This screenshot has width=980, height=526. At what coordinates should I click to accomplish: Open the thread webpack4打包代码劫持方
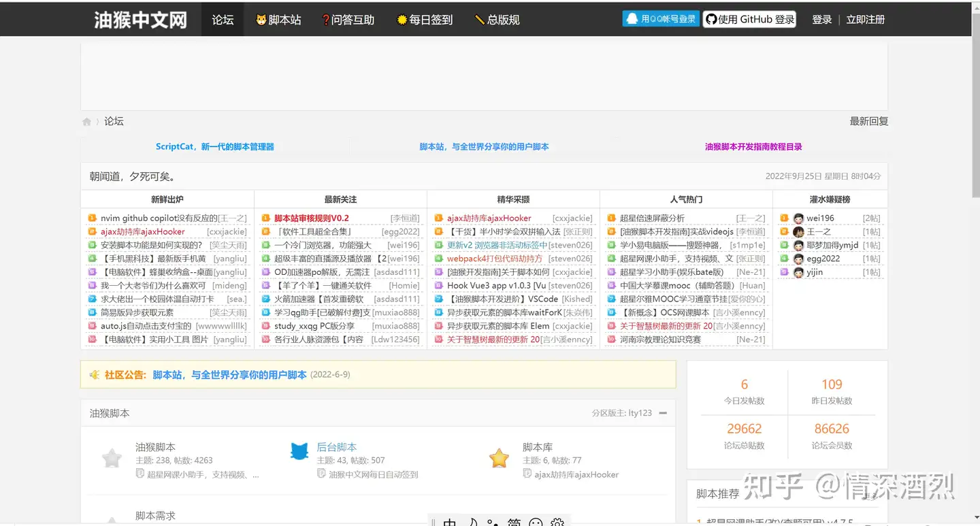(495, 259)
